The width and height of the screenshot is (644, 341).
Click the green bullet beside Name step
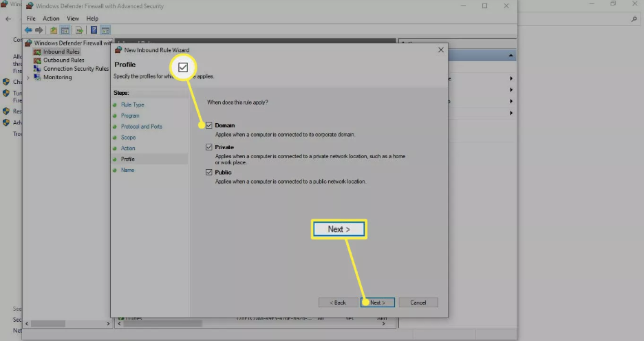[115, 170]
